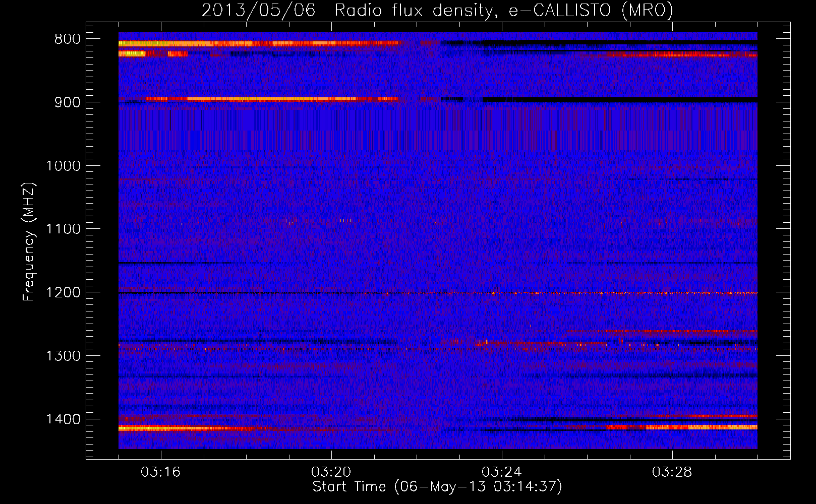Click the 03:16 time tick label
The width and height of the screenshot is (816, 504).
coord(161,472)
